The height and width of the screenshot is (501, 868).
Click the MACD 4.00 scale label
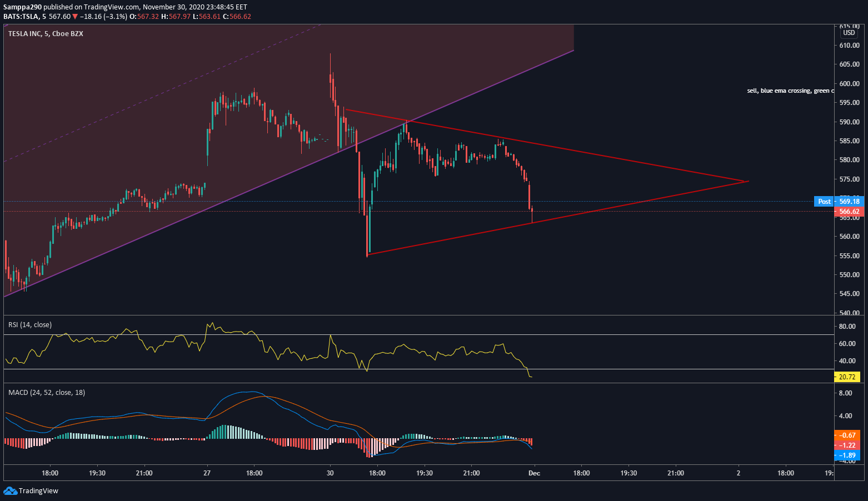point(845,415)
